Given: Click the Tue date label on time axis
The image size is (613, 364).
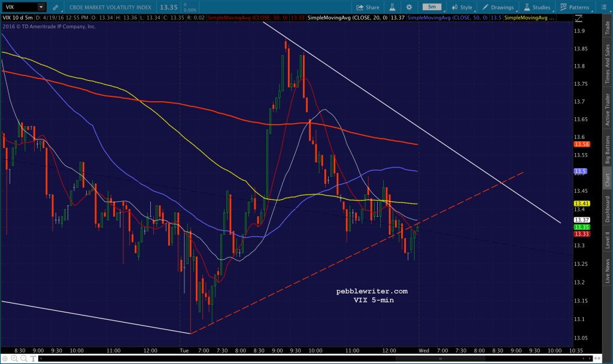Looking at the screenshot, I should [x=184, y=351].
